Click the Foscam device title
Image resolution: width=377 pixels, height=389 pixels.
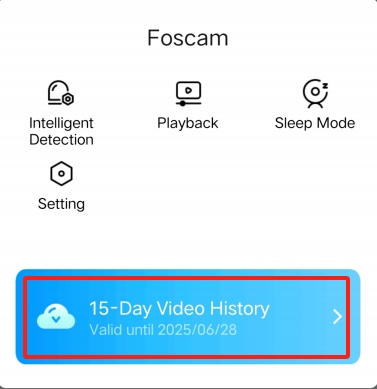(x=188, y=38)
